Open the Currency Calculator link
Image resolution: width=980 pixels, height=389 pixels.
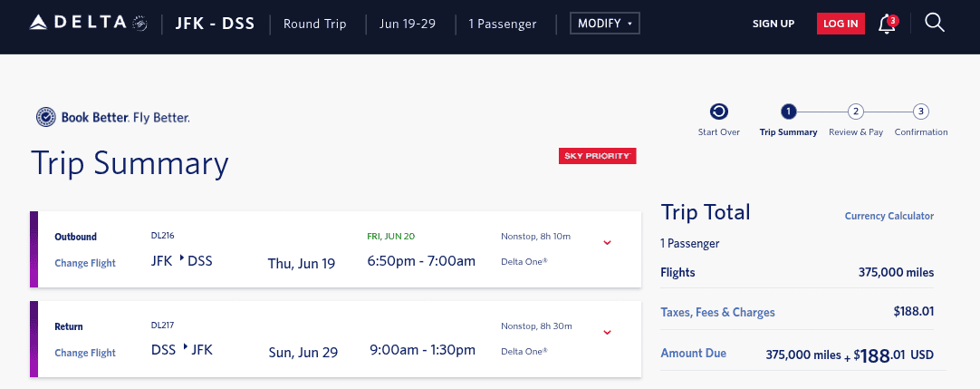[889, 216]
